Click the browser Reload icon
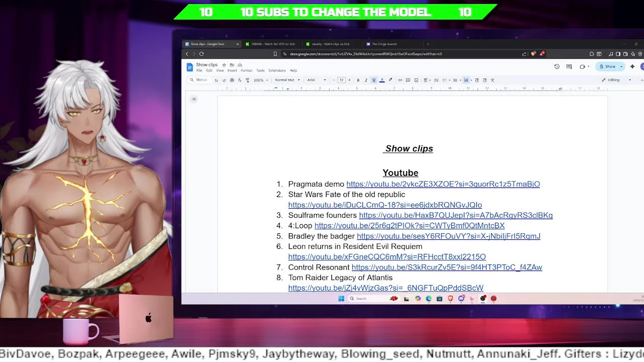The image size is (644, 362). pyautogui.click(x=201, y=54)
